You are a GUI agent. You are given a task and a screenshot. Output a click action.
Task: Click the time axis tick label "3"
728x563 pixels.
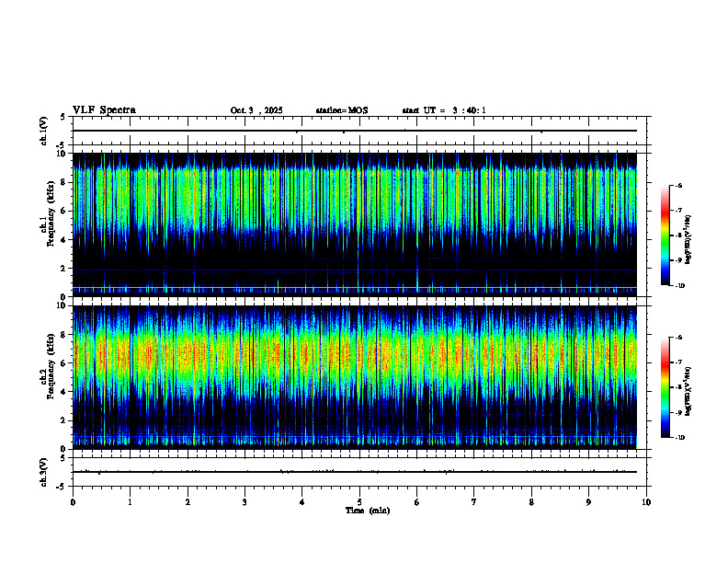245,502
